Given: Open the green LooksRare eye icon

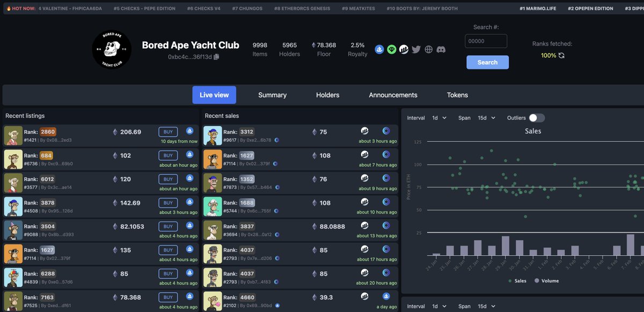Looking at the screenshot, I should pos(392,49).
